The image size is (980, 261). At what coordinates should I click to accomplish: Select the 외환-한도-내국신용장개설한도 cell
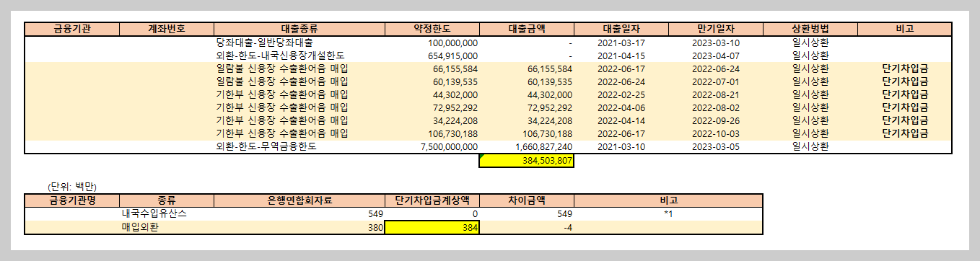tap(299, 56)
